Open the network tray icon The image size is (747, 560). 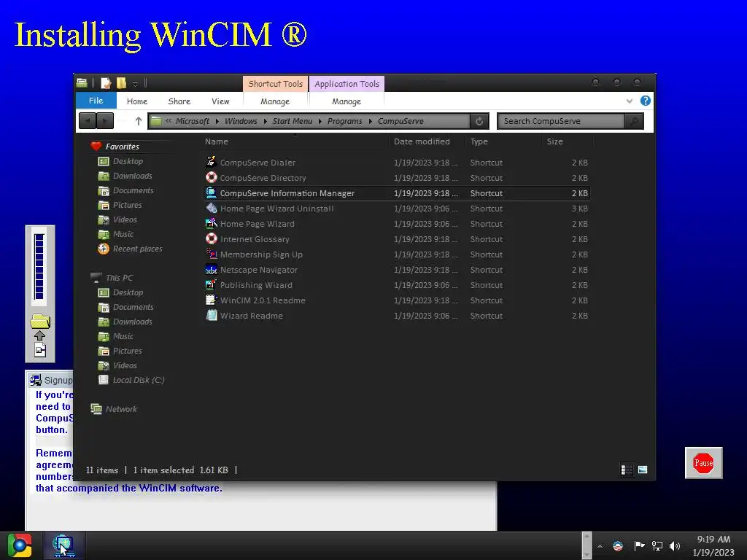pos(657,546)
